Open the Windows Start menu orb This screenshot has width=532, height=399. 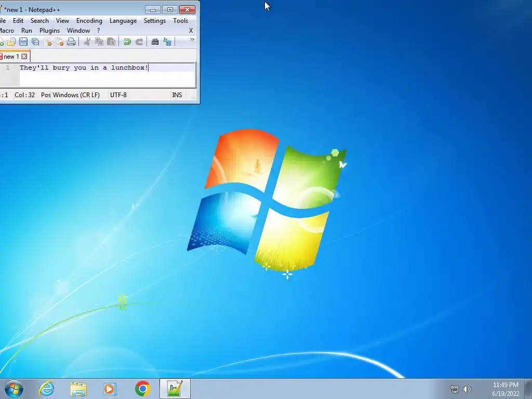tap(14, 389)
